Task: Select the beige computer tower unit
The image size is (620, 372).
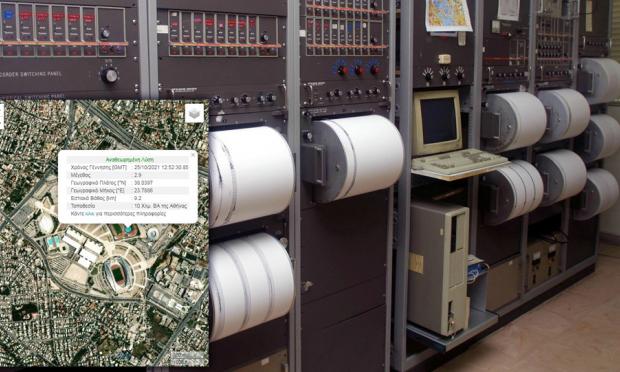Action: tap(439, 268)
